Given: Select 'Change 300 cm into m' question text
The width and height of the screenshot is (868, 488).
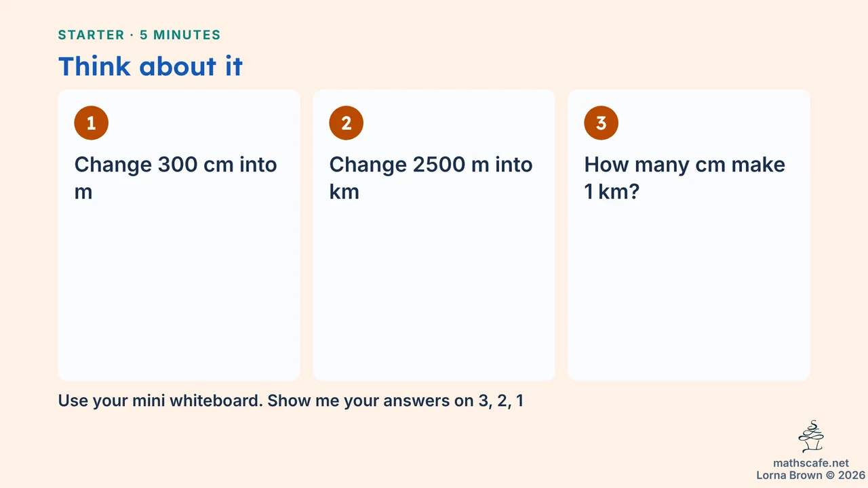Looking at the screenshot, I should 176,178.
